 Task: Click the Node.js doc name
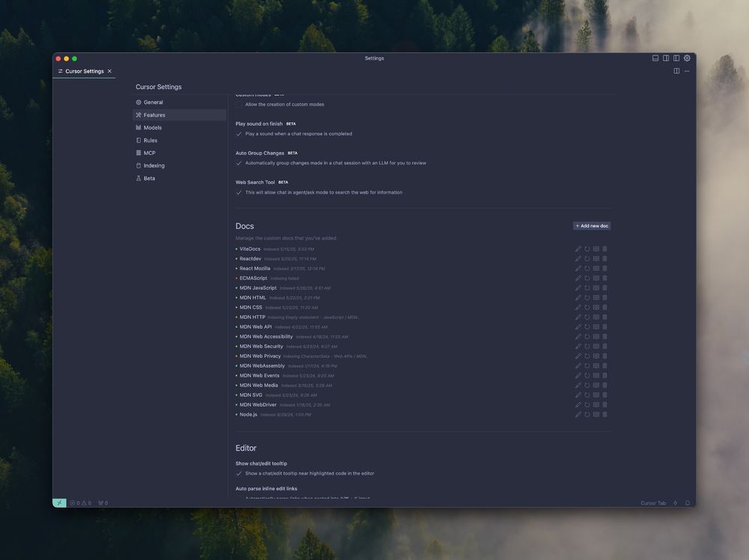pos(249,415)
